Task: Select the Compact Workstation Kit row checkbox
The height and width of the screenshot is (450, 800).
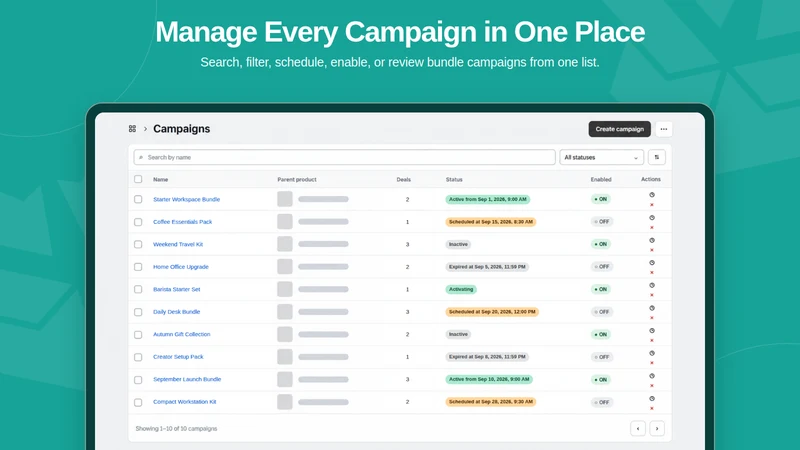Action: 138,402
